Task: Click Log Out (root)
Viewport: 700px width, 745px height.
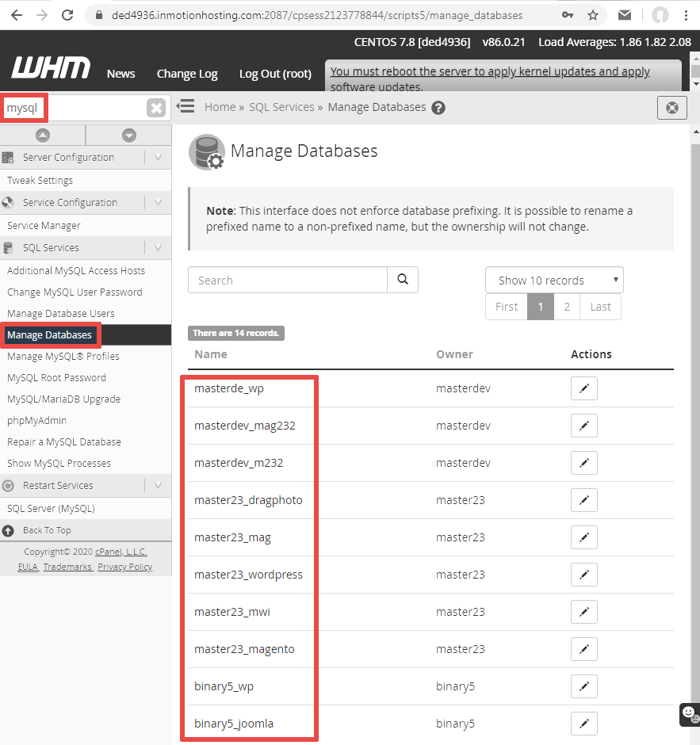Action: (275, 74)
